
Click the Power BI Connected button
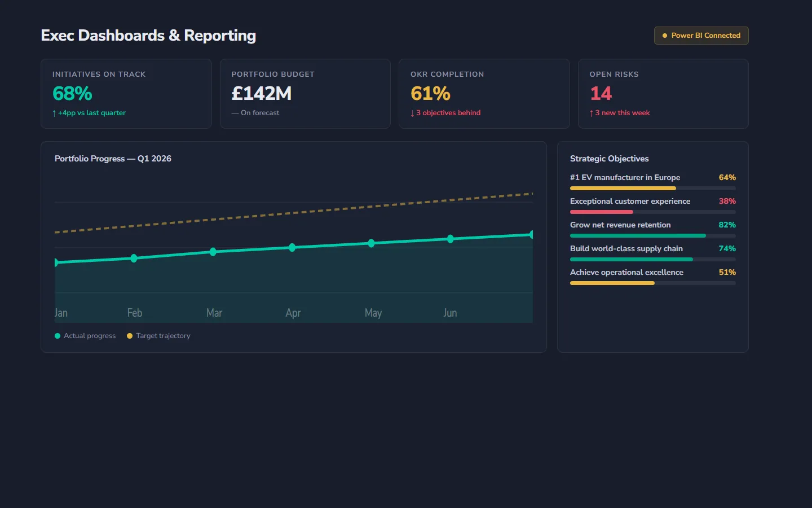coord(701,35)
